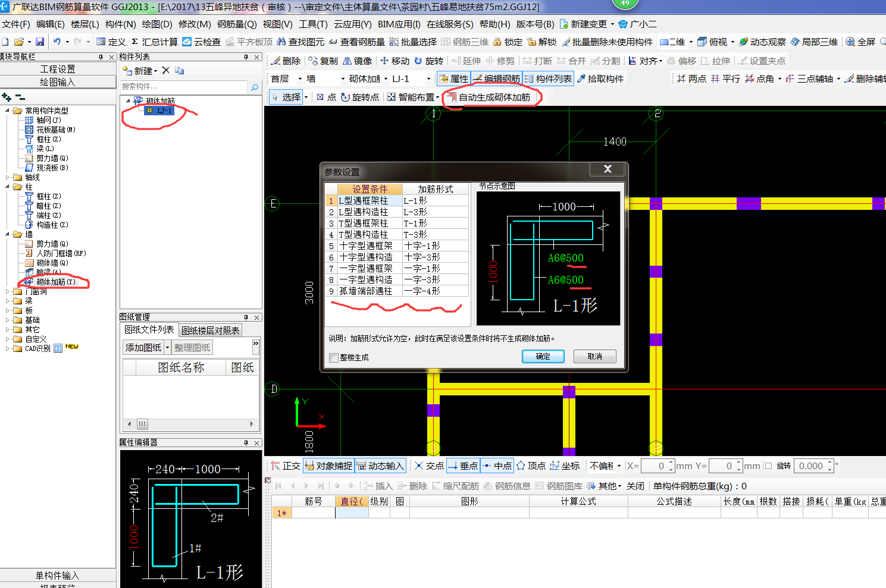886x588 pixels.
Task: Click 平行 parallel axis tool
Action: pyautogui.click(x=726, y=78)
